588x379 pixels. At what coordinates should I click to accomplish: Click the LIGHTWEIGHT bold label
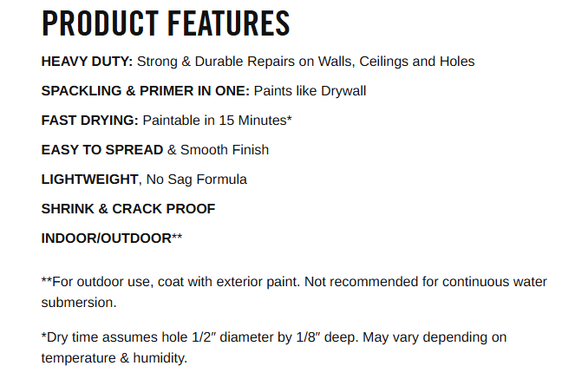89,180
